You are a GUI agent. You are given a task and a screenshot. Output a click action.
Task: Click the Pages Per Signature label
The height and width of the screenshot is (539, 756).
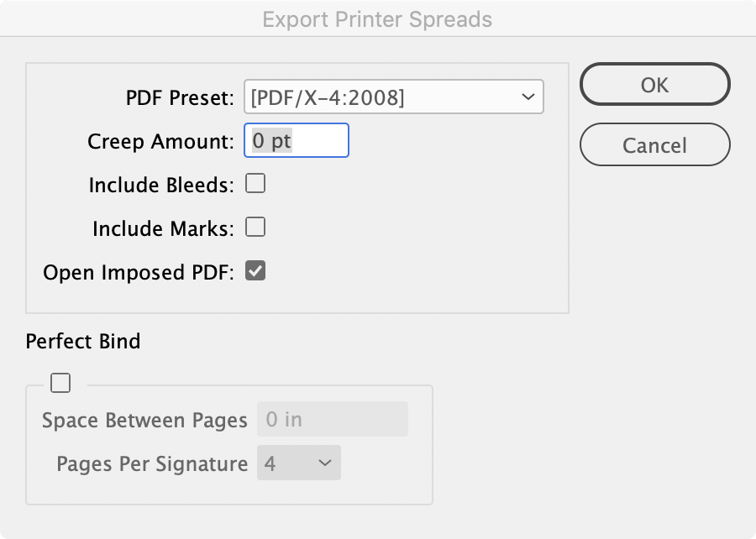152,463
